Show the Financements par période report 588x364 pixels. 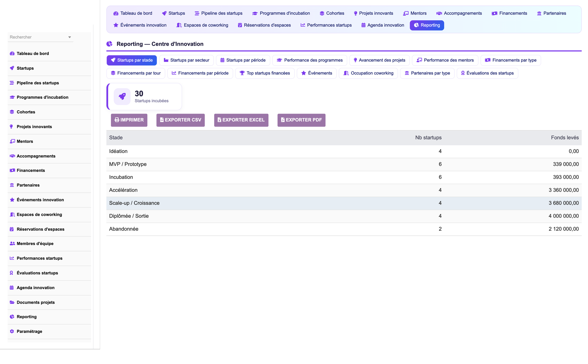point(200,73)
